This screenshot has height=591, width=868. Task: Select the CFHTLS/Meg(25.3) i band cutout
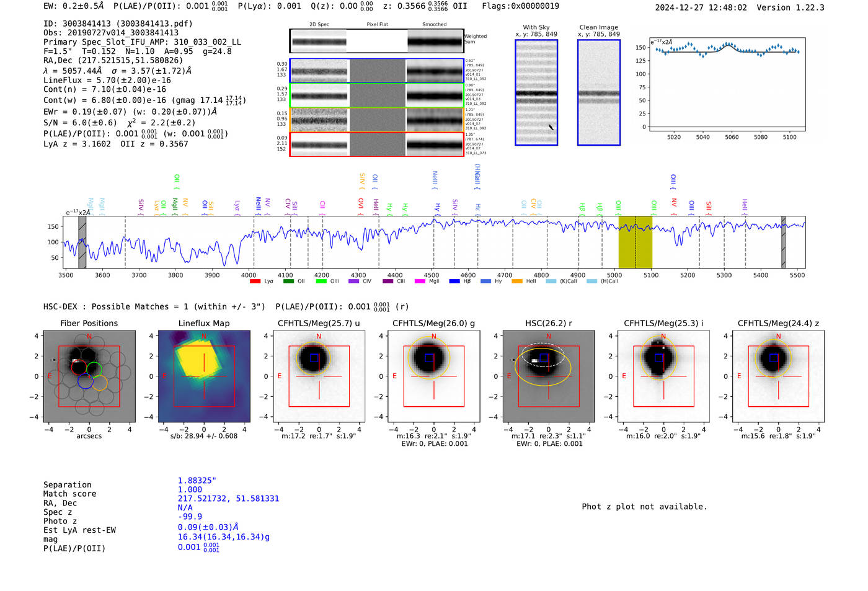pos(663,376)
